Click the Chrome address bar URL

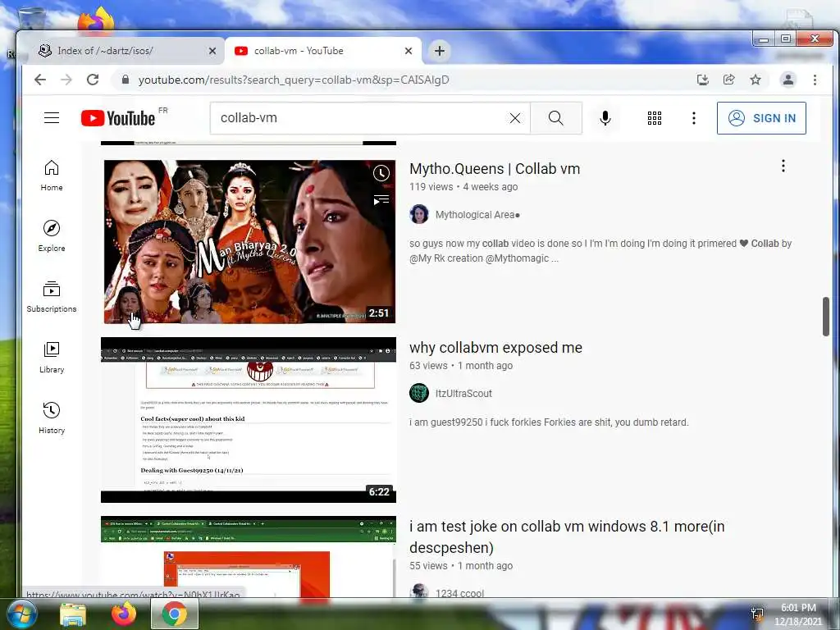pyautogui.click(x=294, y=80)
